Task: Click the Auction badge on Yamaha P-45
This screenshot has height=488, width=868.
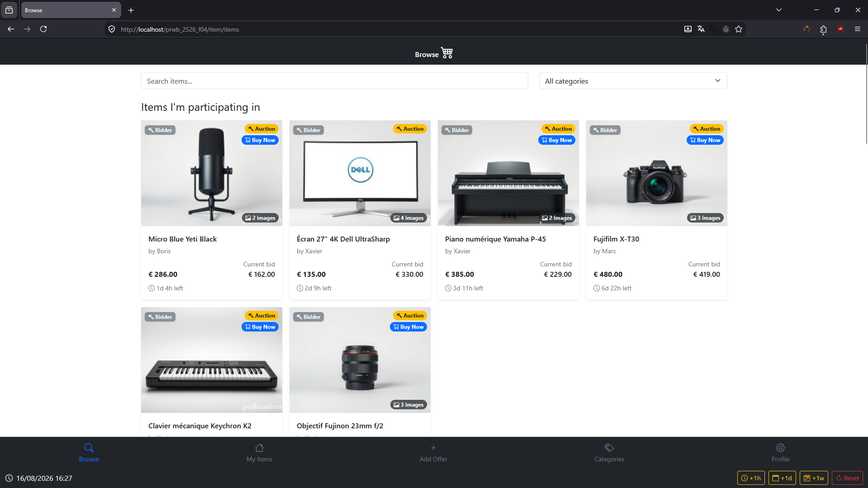Action: point(558,129)
